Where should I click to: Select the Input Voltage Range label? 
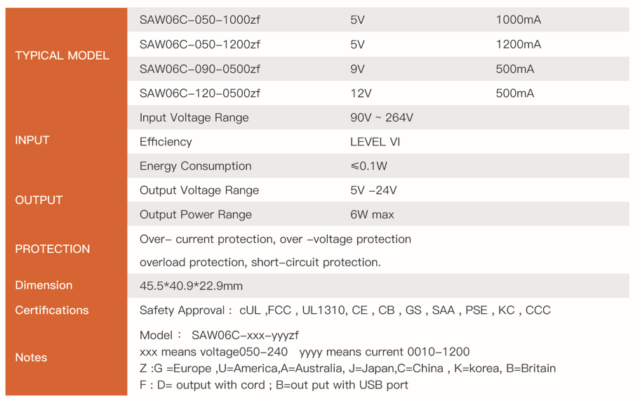tap(194, 117)
